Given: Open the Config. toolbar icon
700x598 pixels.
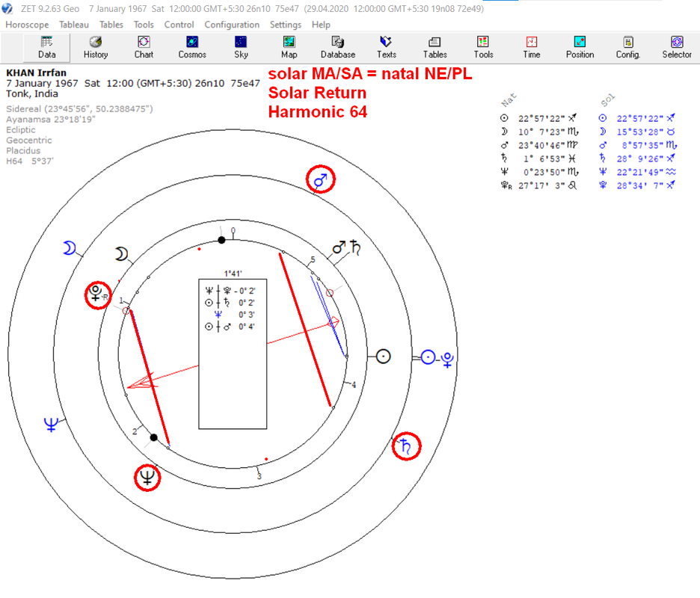Looking at the screenshot, I should pos(628,48).
